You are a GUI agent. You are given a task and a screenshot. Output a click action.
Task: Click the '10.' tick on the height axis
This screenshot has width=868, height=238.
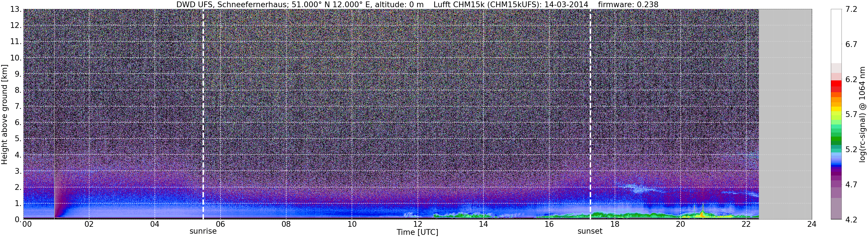click(16, 58)
